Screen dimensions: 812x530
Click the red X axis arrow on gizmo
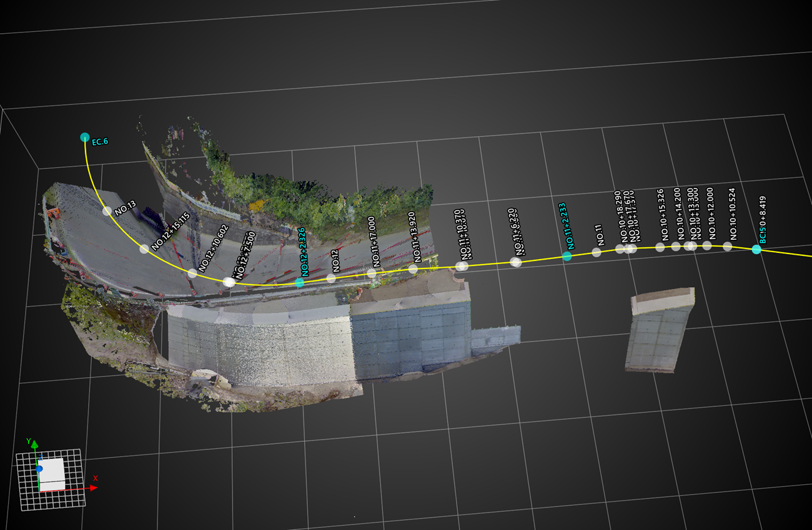point(94,488)
